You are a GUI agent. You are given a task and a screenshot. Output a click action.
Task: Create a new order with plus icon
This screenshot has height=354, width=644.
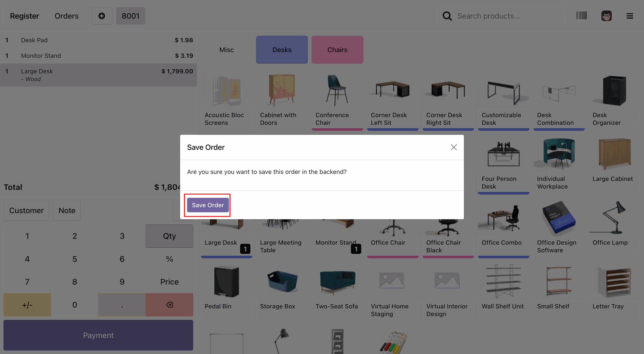pyautogui.click(x=102, y=16)
